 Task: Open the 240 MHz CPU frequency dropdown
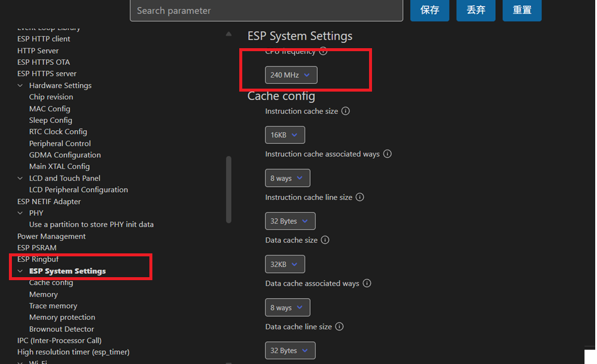click(291, 75)
